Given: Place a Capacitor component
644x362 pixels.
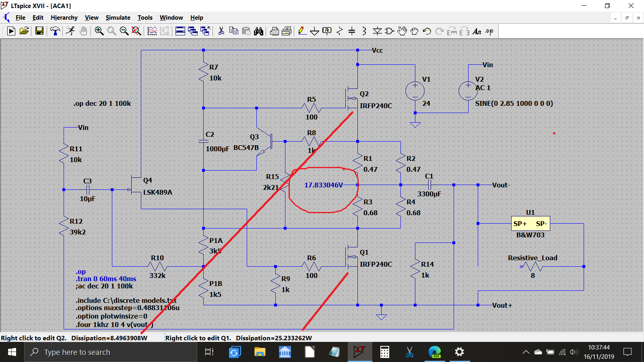Looking at the screenshot, I should click(352, 31).
